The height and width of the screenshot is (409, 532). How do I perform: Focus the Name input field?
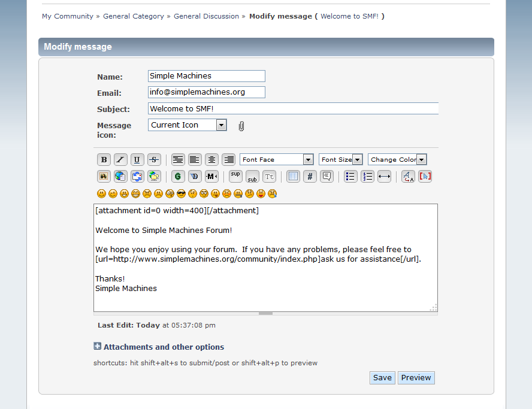point(207,76)
